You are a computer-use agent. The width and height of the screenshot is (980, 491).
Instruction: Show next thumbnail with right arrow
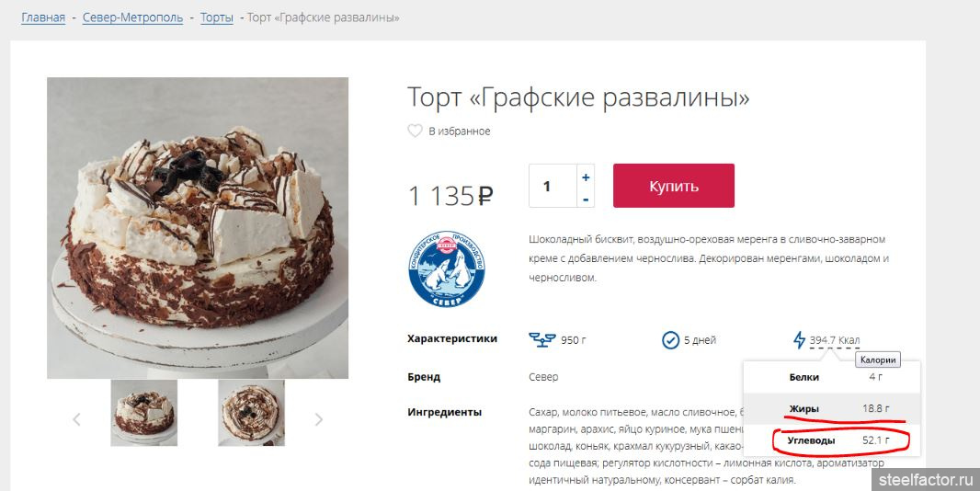click(319, 419)
